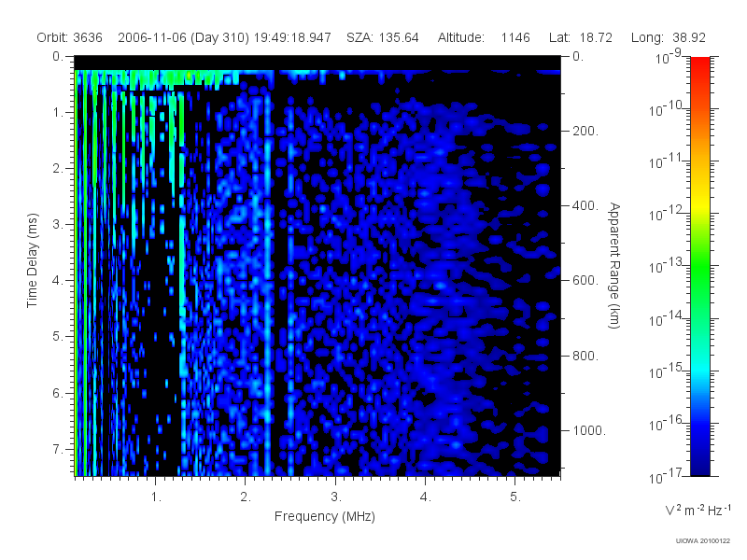Click the date 2006-11-06 in the header
747x560 pixels.
pyautogui.click(x=152, y=37)
